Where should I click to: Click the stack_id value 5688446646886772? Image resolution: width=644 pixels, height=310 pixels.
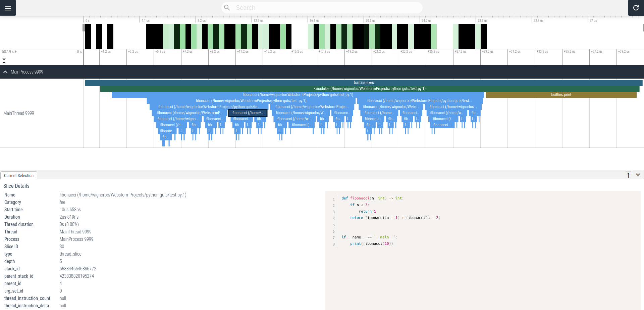tap(78, 269)
